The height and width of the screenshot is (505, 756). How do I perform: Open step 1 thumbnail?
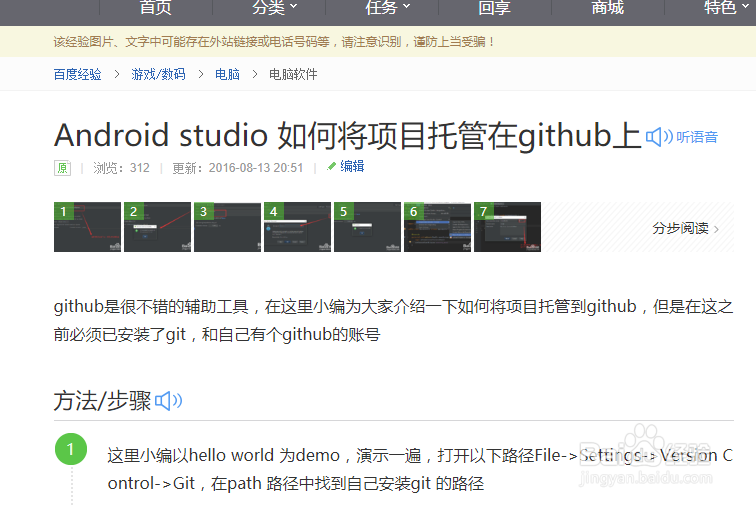[87, 227]
